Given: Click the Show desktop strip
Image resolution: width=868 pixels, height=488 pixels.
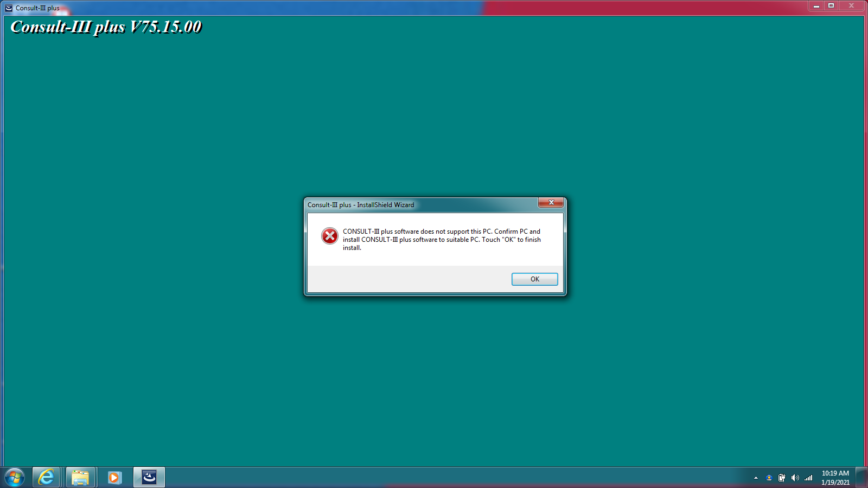Looking at the screenshot, I should click(x=862, y=477).
